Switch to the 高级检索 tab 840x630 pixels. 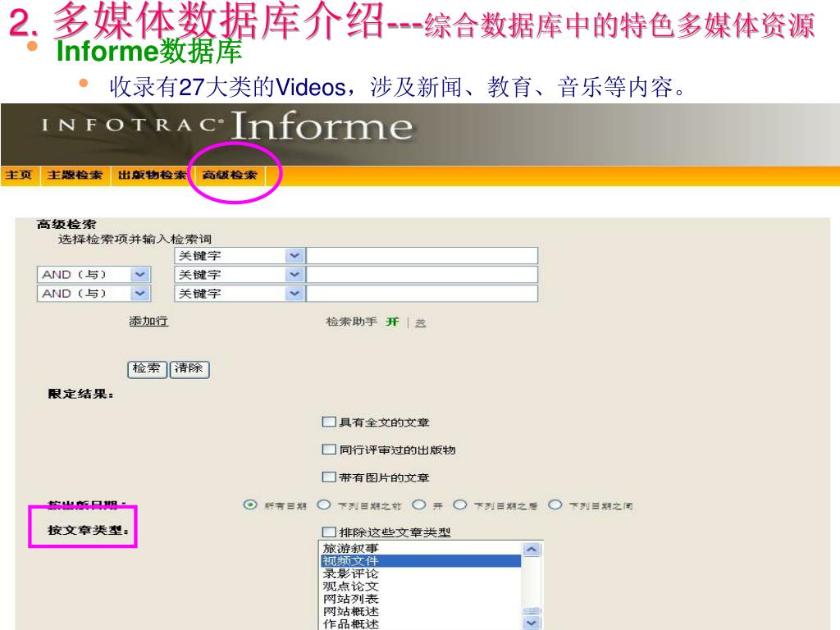tap(230, 176)
